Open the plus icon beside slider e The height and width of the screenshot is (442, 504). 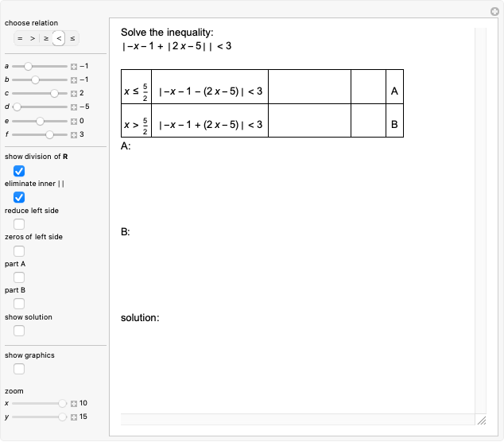pos(74,121)
